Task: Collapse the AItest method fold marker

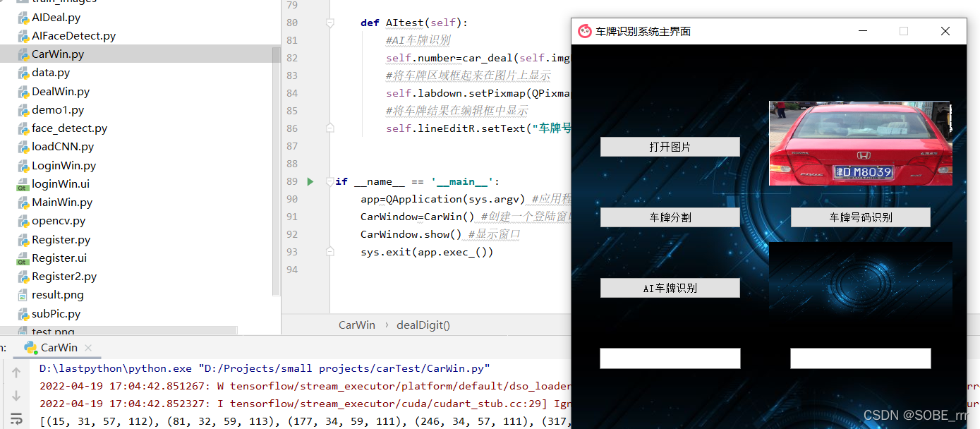Action: coord(329,23)
